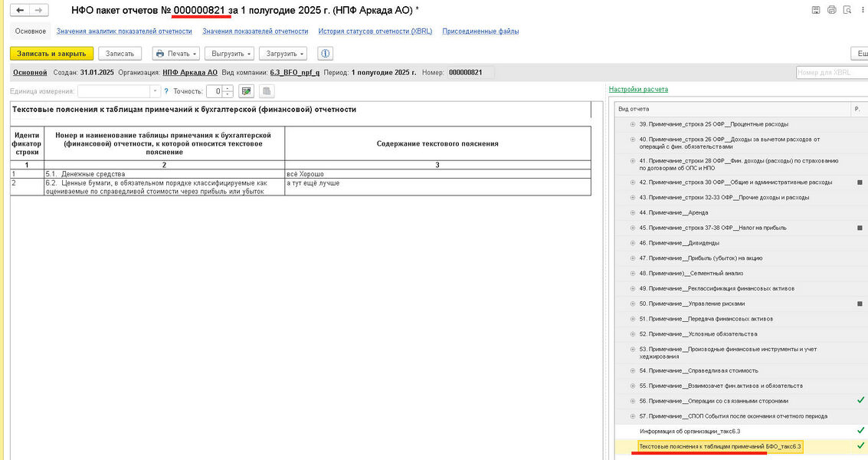Open the Выгрузить dropdown menu

click(229, 54)
